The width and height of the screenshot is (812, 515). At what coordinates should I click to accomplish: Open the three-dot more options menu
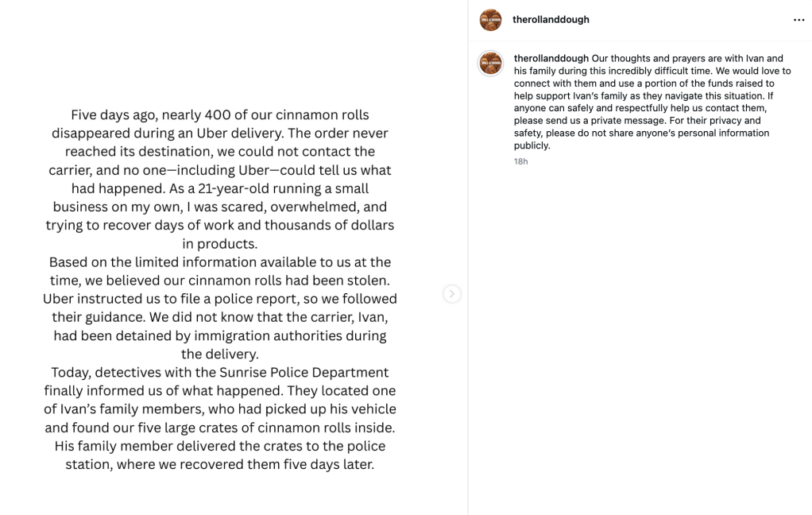tap(798, 20)
